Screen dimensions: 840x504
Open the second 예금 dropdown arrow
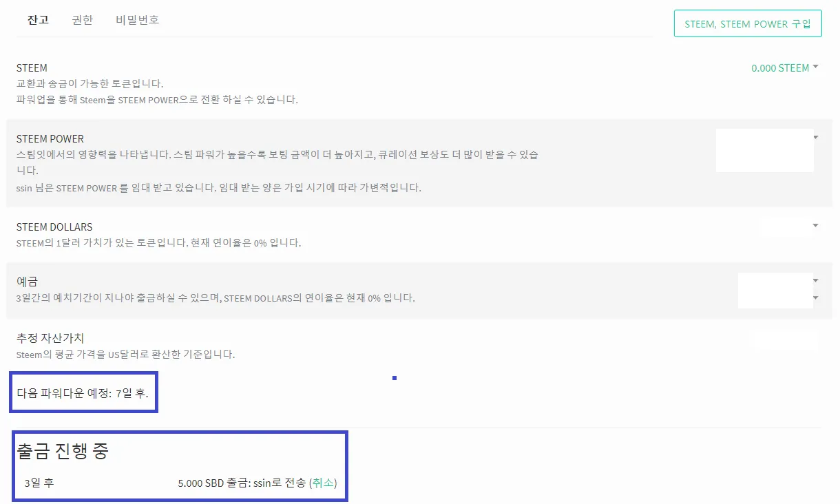pyautogui.click(x=816, y=297)
